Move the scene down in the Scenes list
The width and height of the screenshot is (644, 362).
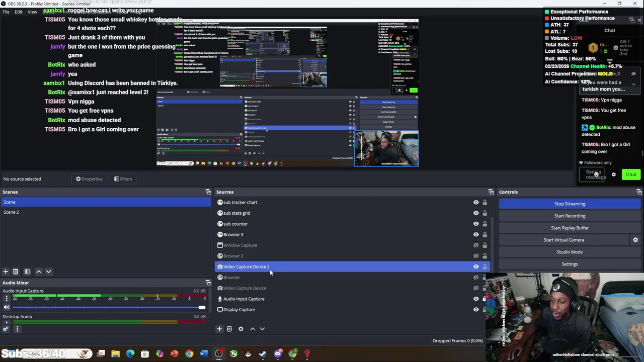tap(48, 271)
